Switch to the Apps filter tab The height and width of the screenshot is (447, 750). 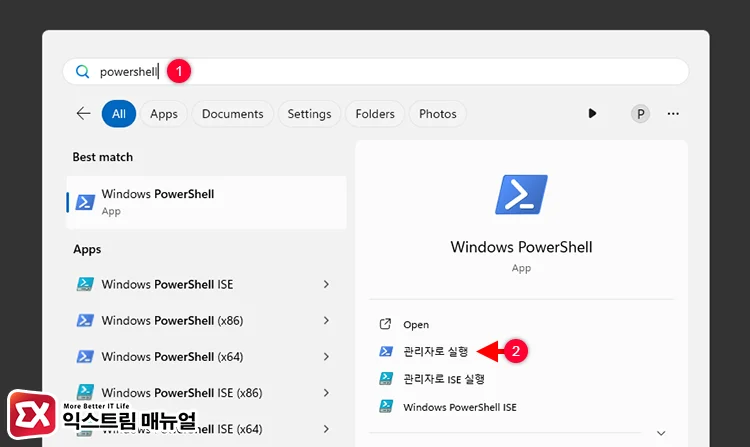[x=163, y=114]
